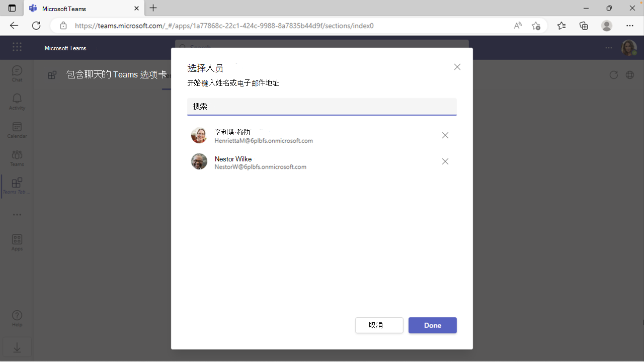
Task: Click the app icon beside tab title
Action: click(x=52, y=75)
